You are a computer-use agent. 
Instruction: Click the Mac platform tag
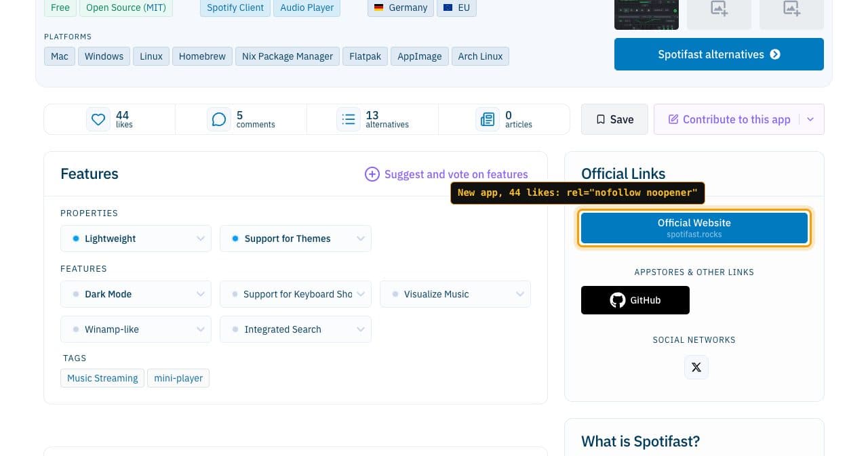point(60,56)
